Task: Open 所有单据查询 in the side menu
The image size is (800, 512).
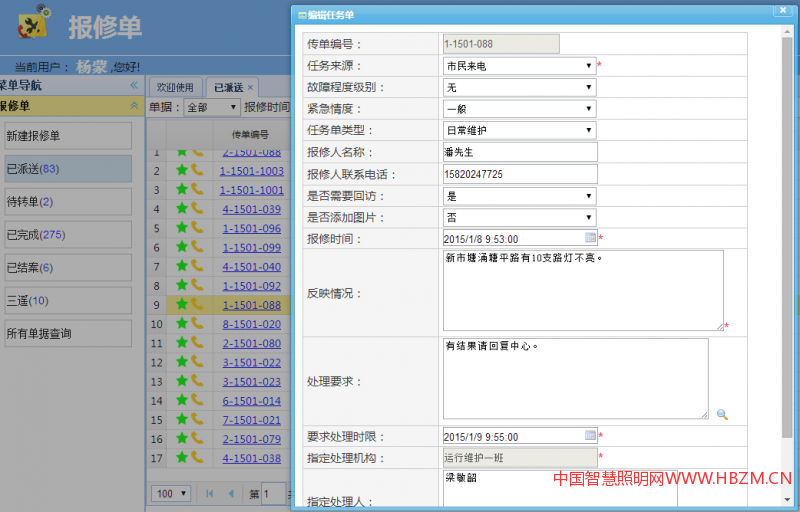Action: click(68, 334)
